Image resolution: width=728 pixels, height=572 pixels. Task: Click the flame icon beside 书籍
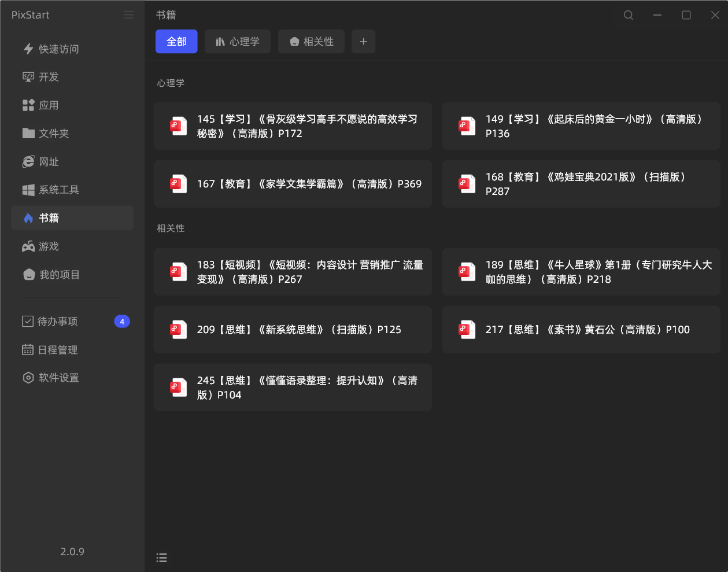point(28,218)
